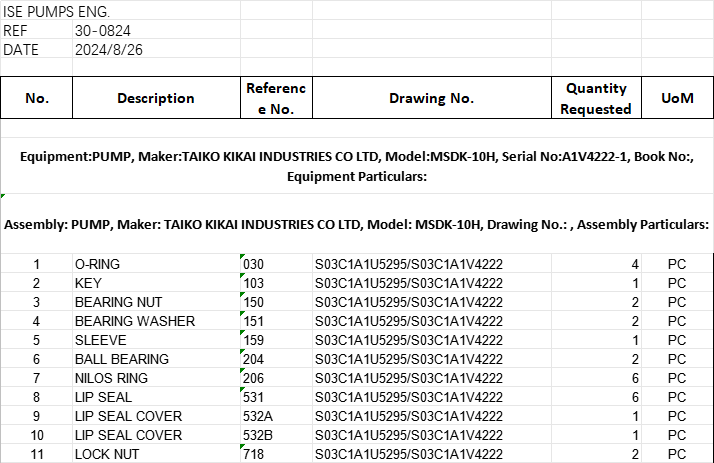This screenshot has width=714, height=463.
Task: Click reference number cell 532A
Action: [260, 416]
